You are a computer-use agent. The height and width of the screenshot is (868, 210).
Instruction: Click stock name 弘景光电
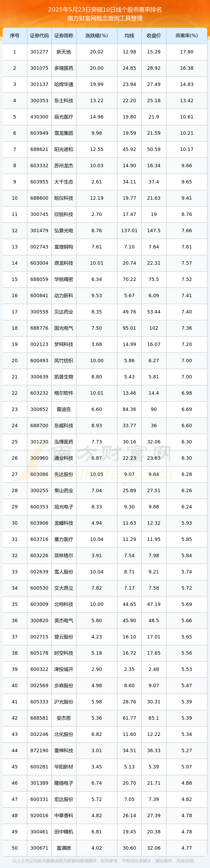(64, 230)
